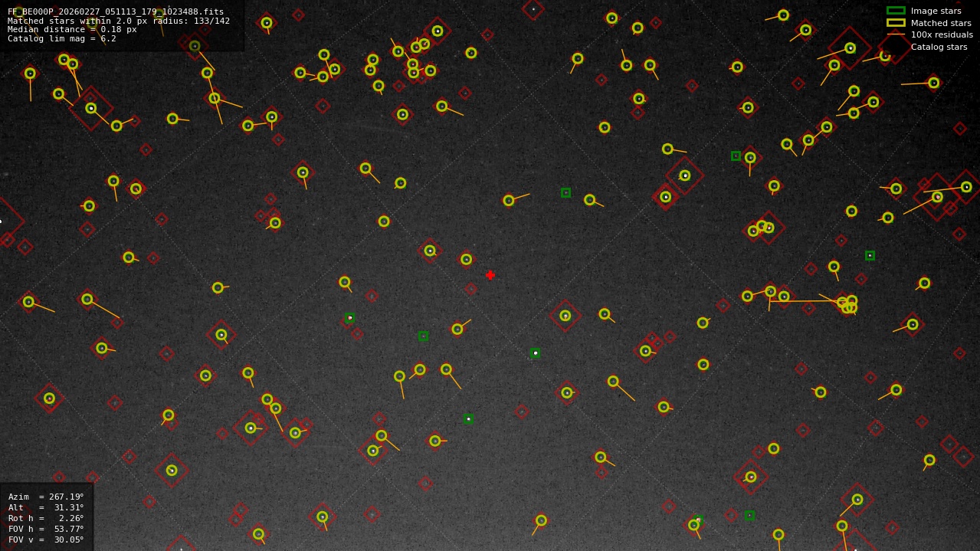The image size is (980, 551).
Task: Click the orange 100x residuals legend line
Action: [x=896, y=34]
